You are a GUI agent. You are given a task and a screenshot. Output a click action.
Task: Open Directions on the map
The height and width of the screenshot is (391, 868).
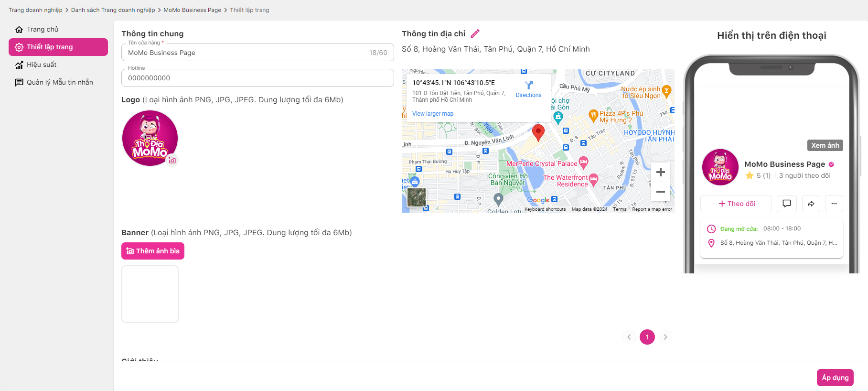(528, 89)
